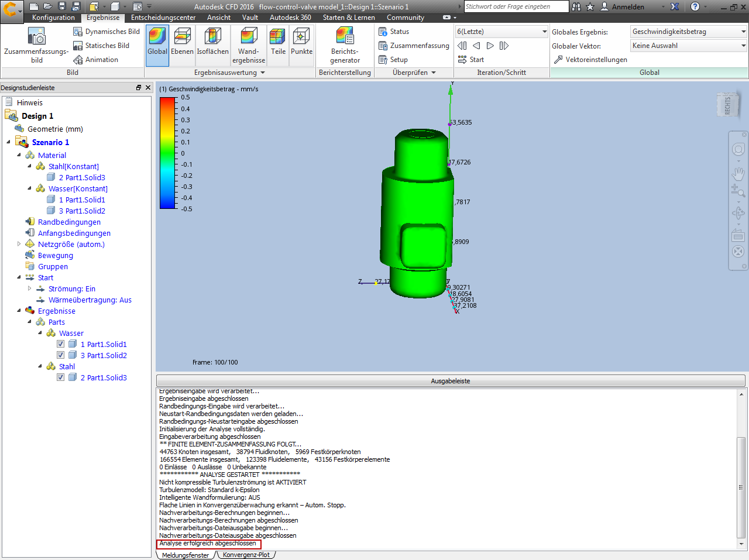This screenshot has width=749, height=560.
Task: Open the Help question mark icon
Action: tap(695, 6)
